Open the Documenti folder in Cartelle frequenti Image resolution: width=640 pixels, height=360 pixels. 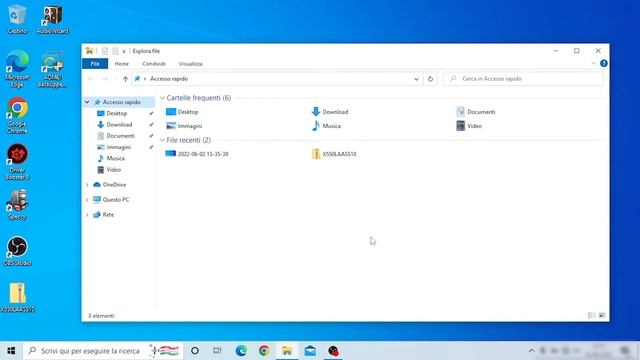click(476, 112)
